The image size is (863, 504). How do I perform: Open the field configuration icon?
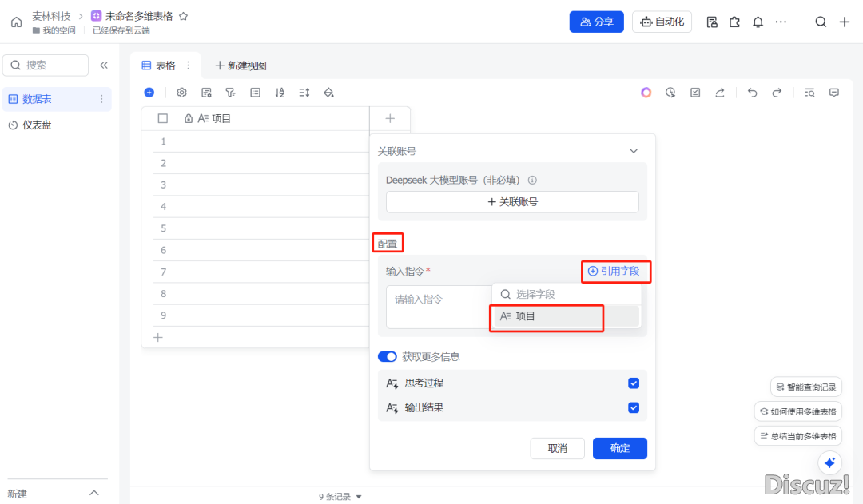coord(206,93)
